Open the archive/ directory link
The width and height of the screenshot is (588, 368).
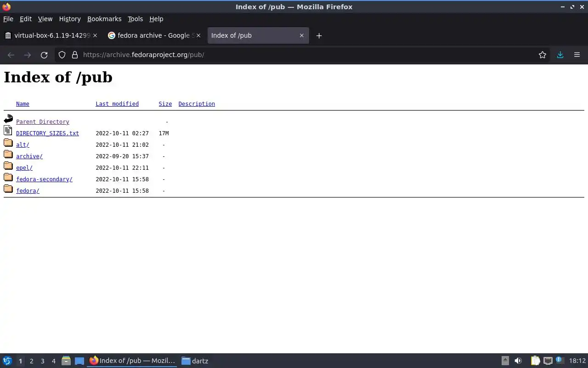click(x=29, y=156)
